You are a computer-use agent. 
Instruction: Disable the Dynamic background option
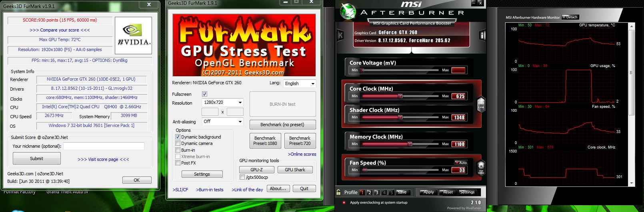click(178, 137)
